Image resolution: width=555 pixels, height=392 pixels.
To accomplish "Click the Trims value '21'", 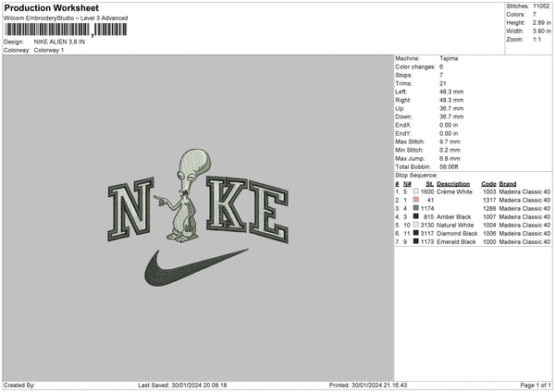I will (x=443, y=83).
